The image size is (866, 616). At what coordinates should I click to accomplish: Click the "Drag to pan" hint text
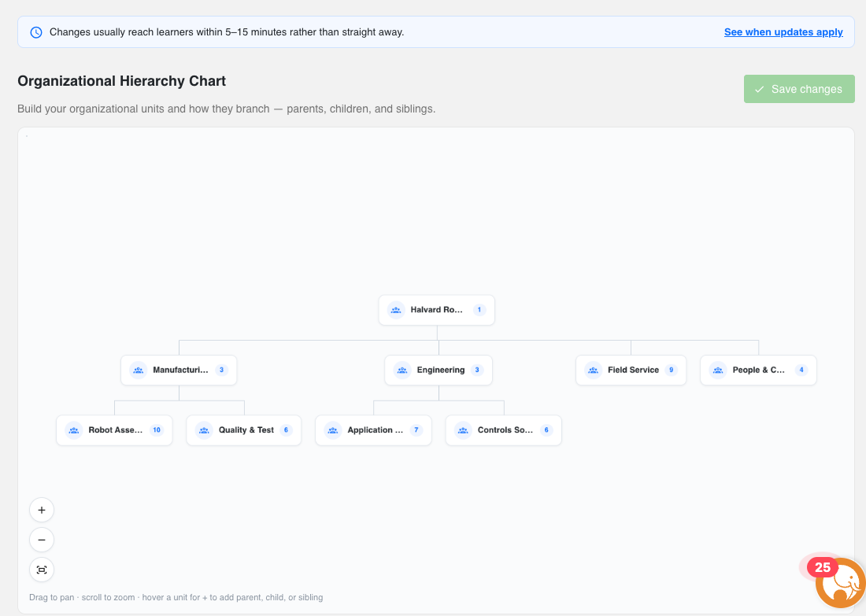[x=176, y=597]
